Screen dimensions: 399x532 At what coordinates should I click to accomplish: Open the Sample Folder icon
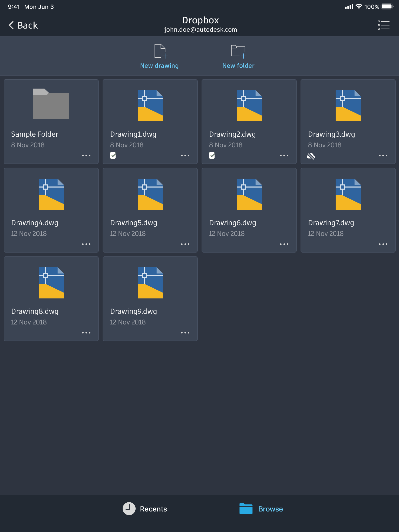point(51,104)
